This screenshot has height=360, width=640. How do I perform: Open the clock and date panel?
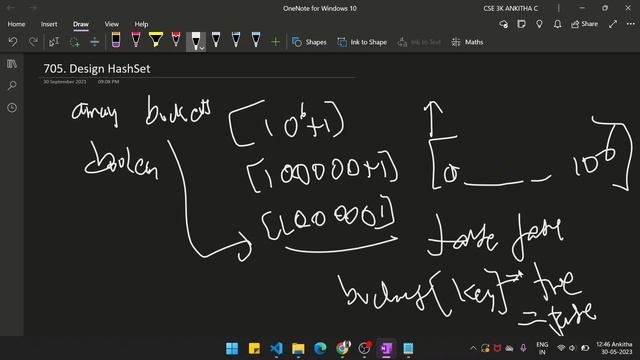(614, 348)
